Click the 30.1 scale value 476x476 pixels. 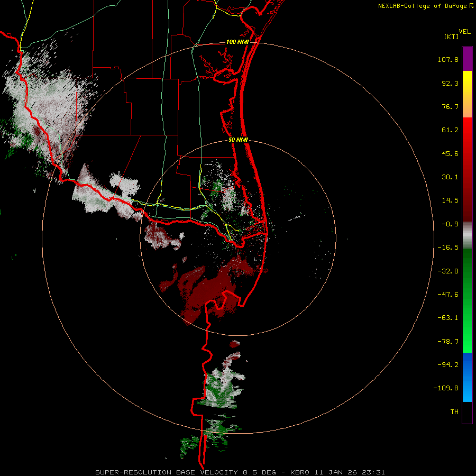[450, 177]
